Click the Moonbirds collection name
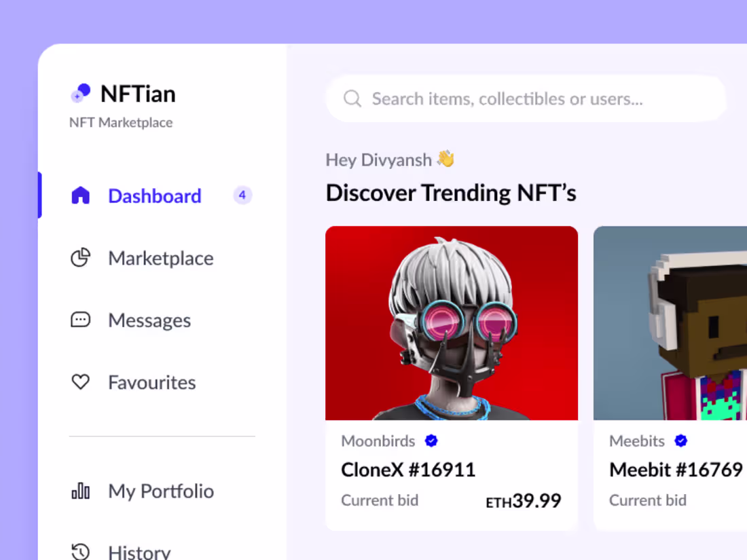 [x=378, y=441]
